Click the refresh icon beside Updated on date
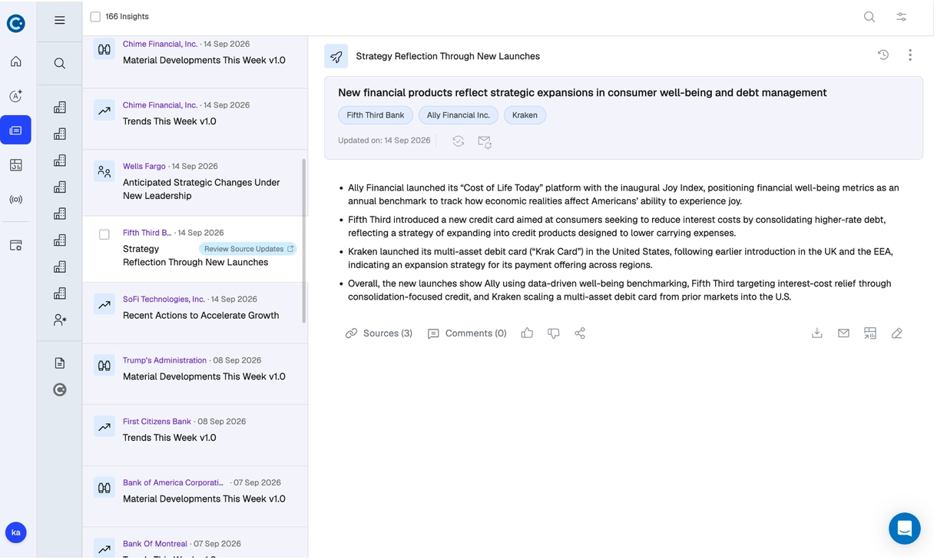 tap(459, 141)
